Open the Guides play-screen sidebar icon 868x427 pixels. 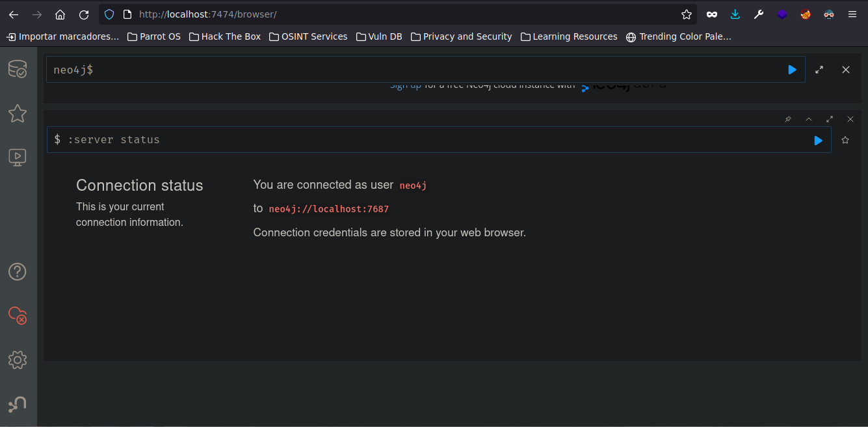tap(18, 157)
